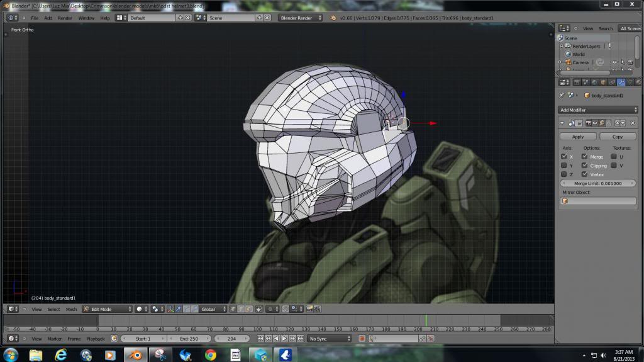Viewport: 644px width, 362px height.
Task: Open the Mesh menu in viewport header
Action: 71,309
